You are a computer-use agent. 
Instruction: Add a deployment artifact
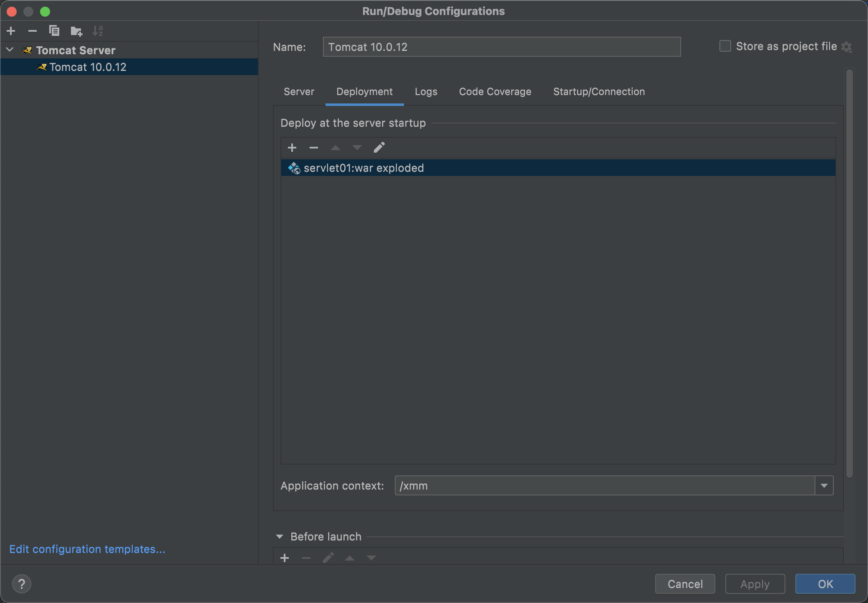(292, 148)
